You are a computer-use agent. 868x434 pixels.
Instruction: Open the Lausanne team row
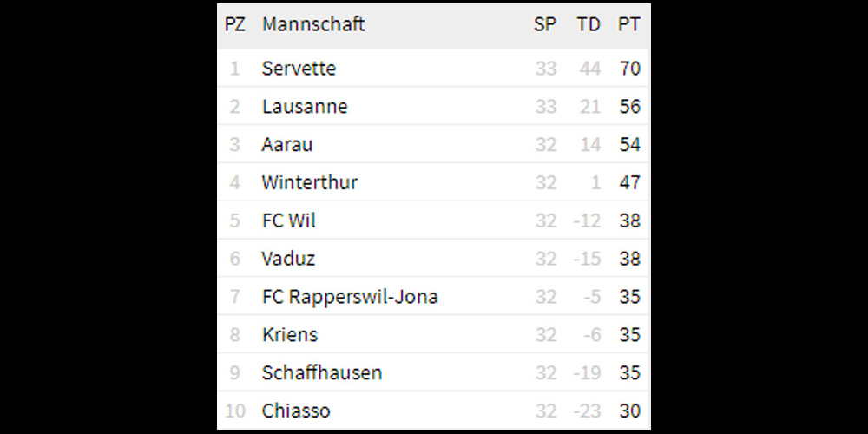click(433, 106)
